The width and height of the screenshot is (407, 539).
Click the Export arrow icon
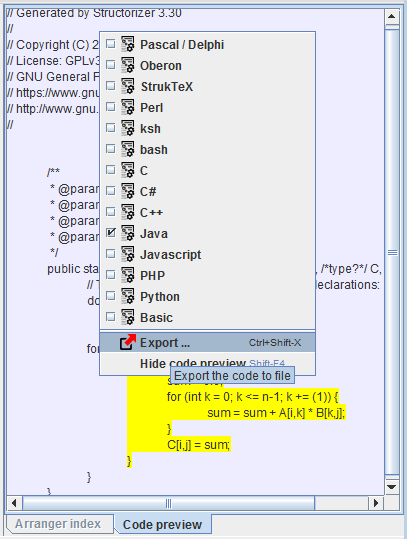128,342
